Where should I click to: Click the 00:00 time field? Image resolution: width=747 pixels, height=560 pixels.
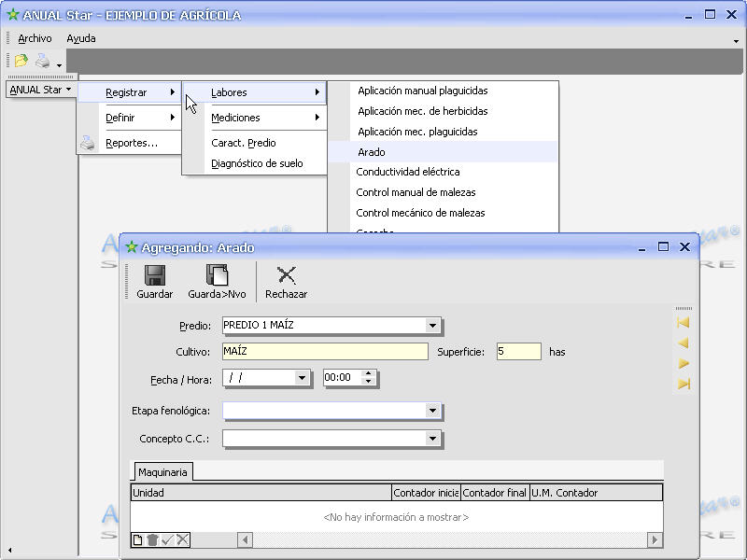pyautogui.click(x=343, y=378)
